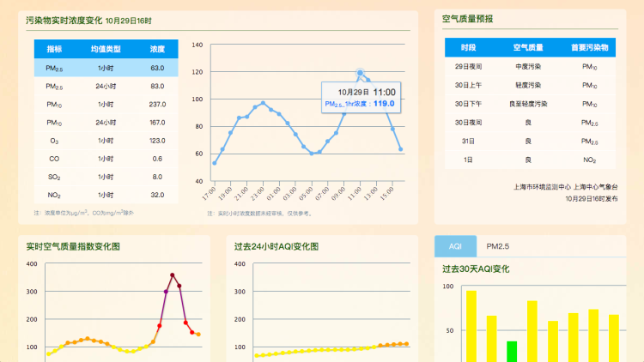Select the PM10 24小时 row with 167.0
644x362 pixels.
[106, 123]
